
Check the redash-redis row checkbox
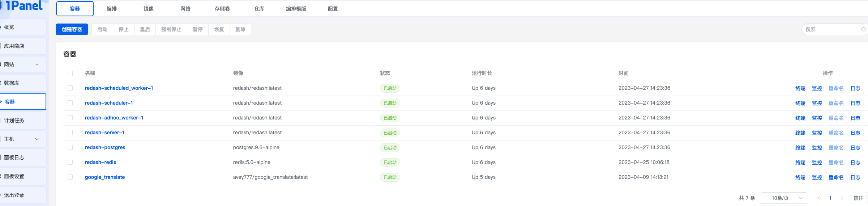[x=70, y=162]
